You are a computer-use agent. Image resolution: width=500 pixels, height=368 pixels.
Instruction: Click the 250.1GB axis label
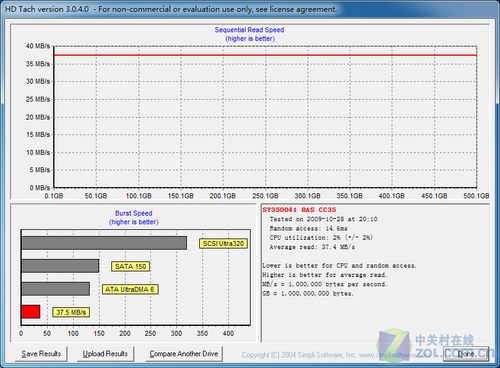tap(265, 196)
